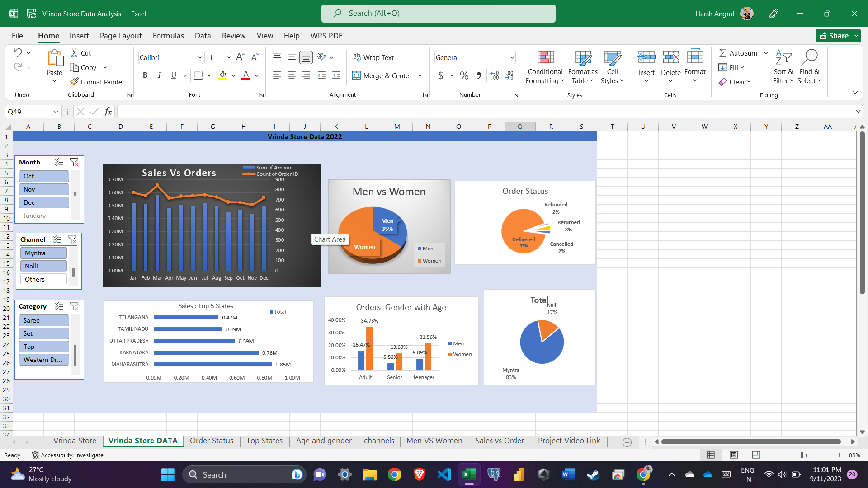Click the green Share button
868x488 pixels.
pos(834,36)
